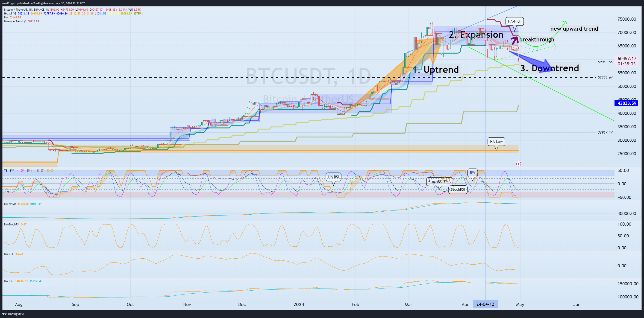
Task: Click the volume value Vol52.55K
Action: (135, 10)
